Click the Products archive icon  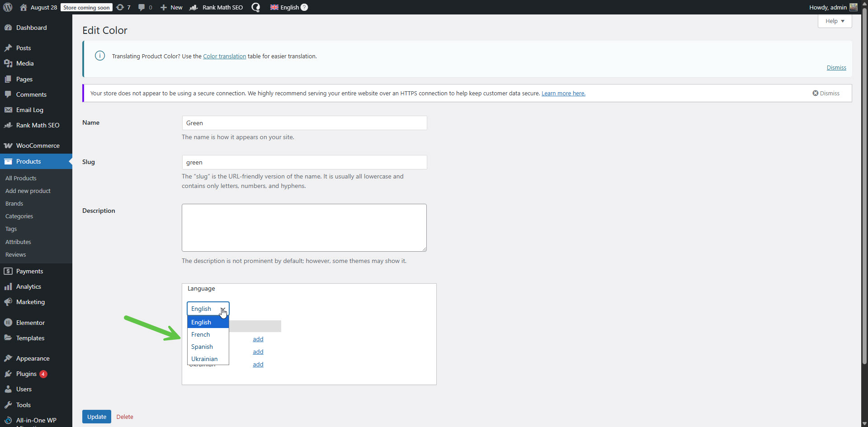[8, 161]
